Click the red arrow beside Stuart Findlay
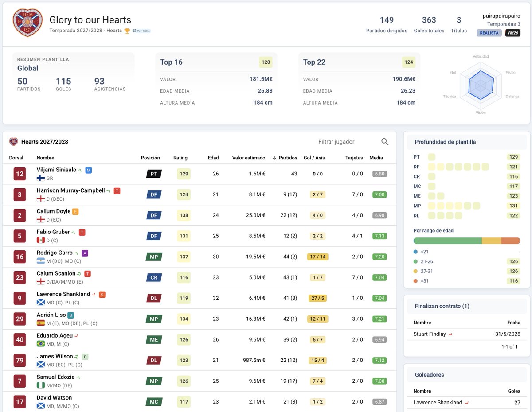This screenshot has height=412, width=532. pos(451,334)
